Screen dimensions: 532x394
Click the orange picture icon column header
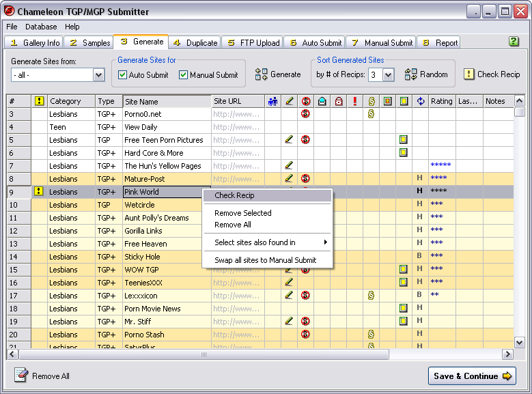(387, 101)
